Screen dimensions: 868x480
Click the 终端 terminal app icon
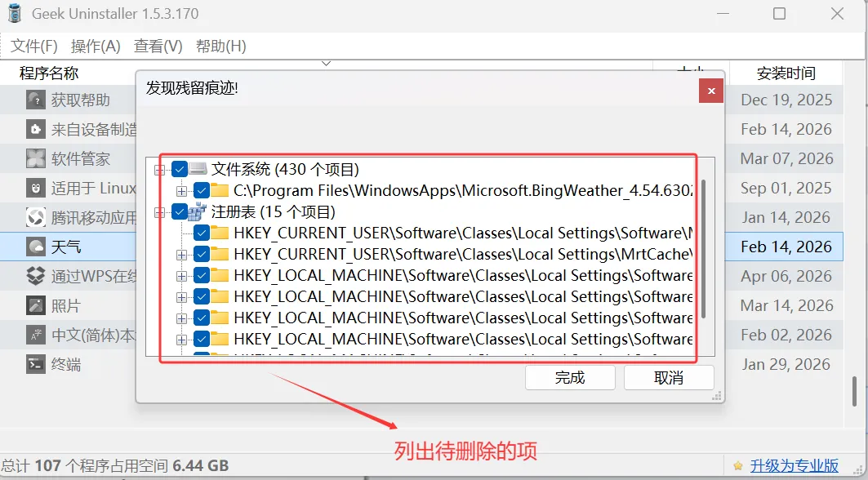(36, 364)
